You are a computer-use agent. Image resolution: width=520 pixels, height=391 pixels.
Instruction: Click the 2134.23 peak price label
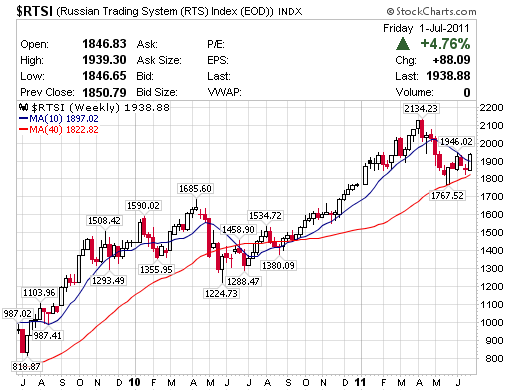(421, 109)
